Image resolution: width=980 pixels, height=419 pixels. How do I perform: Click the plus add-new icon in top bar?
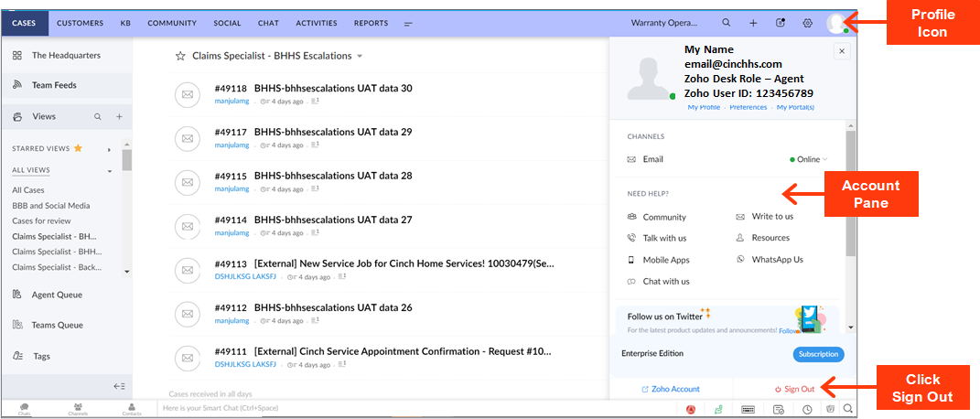pos(753,23)
